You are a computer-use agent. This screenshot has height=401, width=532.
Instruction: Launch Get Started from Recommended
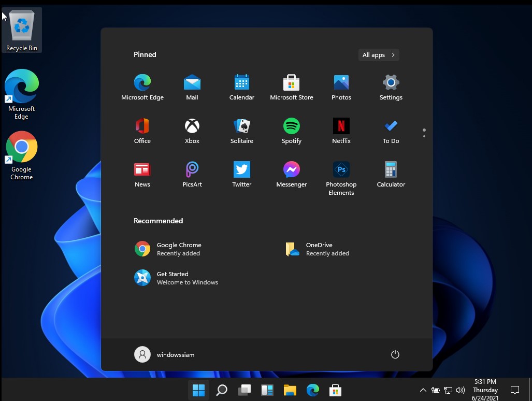click(172, 278)
